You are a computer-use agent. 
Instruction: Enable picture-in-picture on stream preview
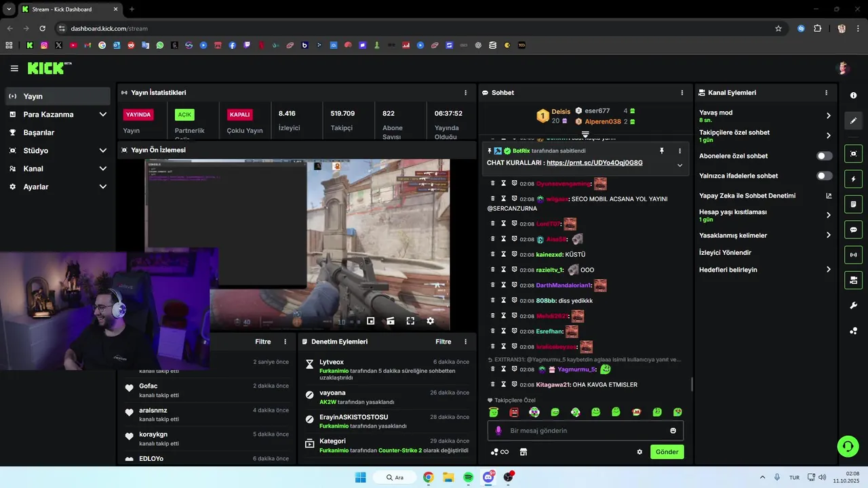(371, 321)
